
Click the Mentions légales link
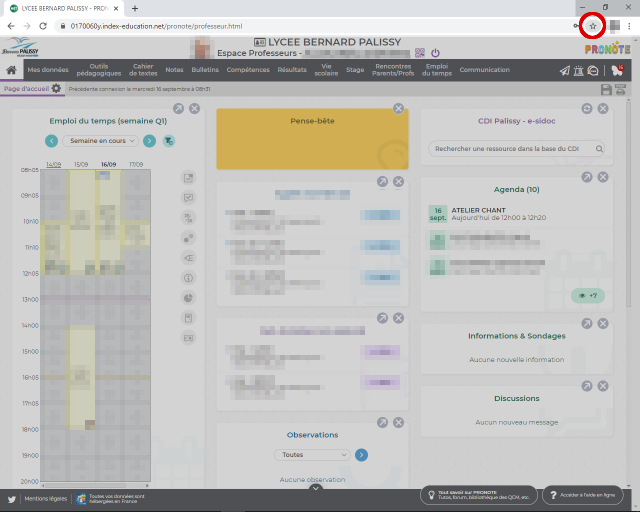coord(44,497)
